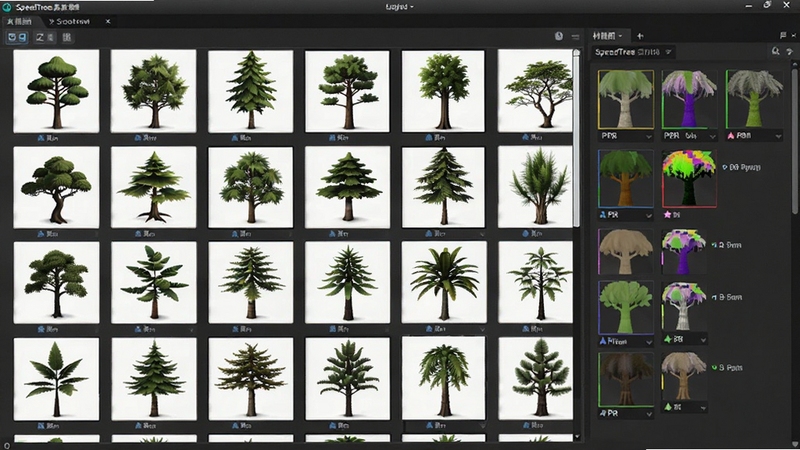Open the right panel tab's dropdown arrow
Screen dimensions: 800x450
pos(620,36)
